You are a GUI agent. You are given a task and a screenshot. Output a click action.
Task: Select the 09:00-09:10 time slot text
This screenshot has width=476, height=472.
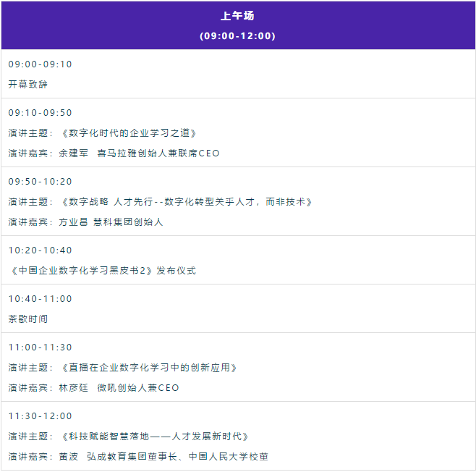click(41, 64)
